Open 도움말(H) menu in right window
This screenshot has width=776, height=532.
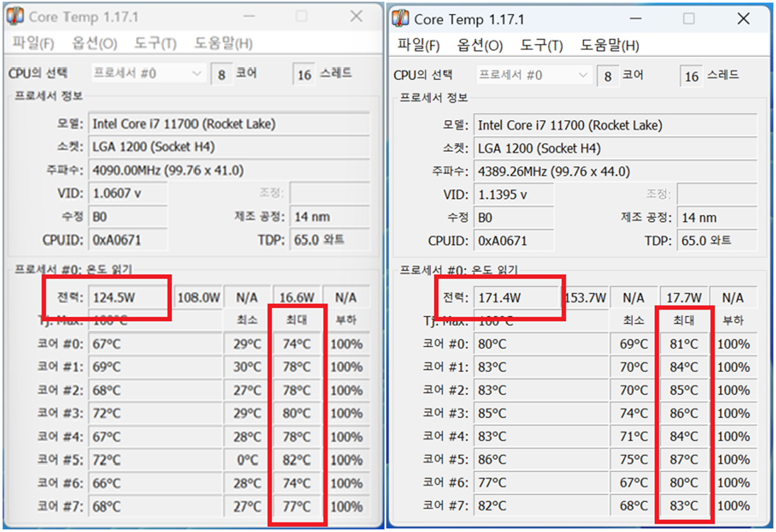coord(609,45)
